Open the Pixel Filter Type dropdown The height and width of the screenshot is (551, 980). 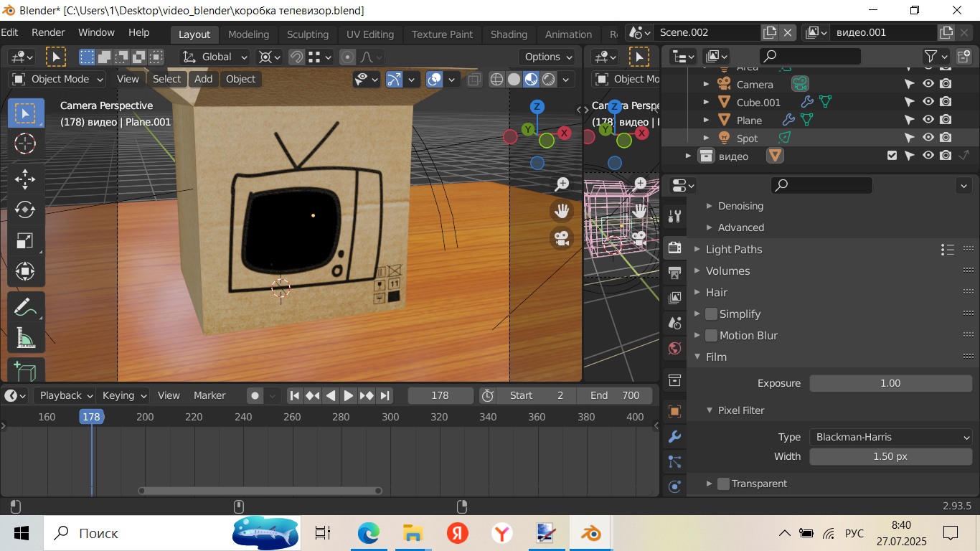(x=890, y=437)
